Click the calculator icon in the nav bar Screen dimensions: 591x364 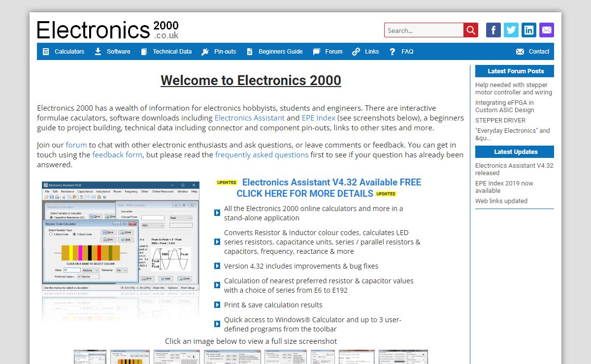point(46,52)
